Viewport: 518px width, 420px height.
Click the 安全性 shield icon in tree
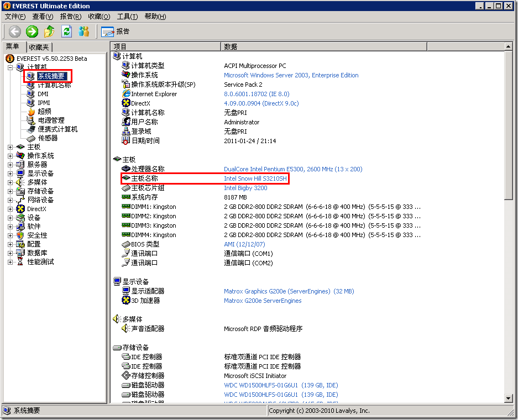click(x=20, y=235)
